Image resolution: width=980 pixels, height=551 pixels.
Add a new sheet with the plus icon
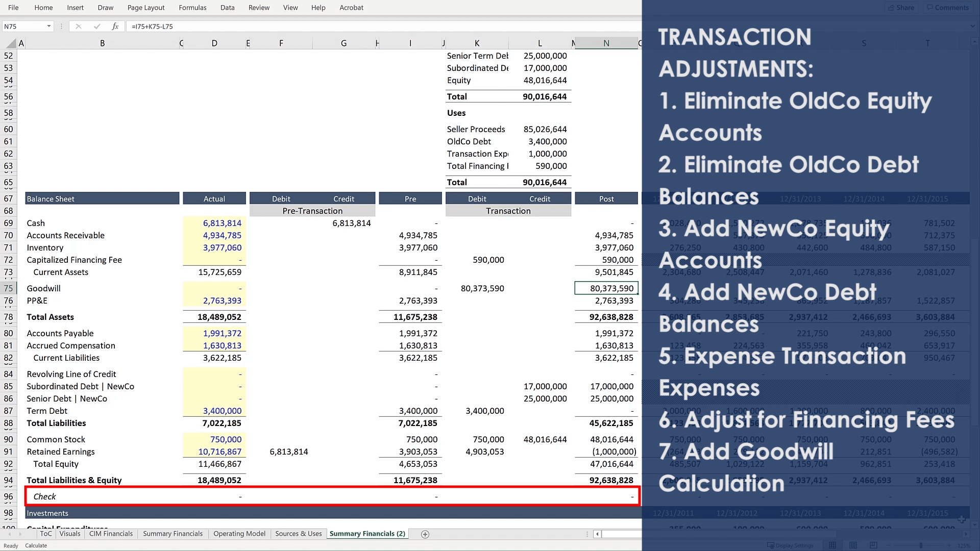coord(425,534)
